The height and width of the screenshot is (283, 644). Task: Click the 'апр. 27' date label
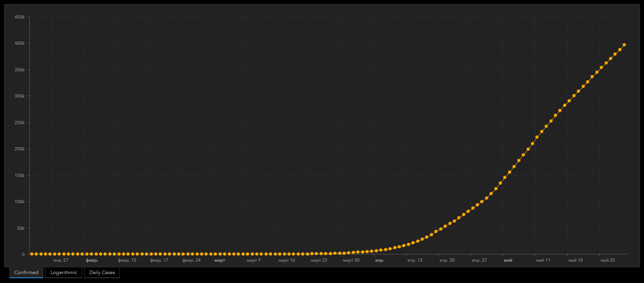tap(479, 260)
